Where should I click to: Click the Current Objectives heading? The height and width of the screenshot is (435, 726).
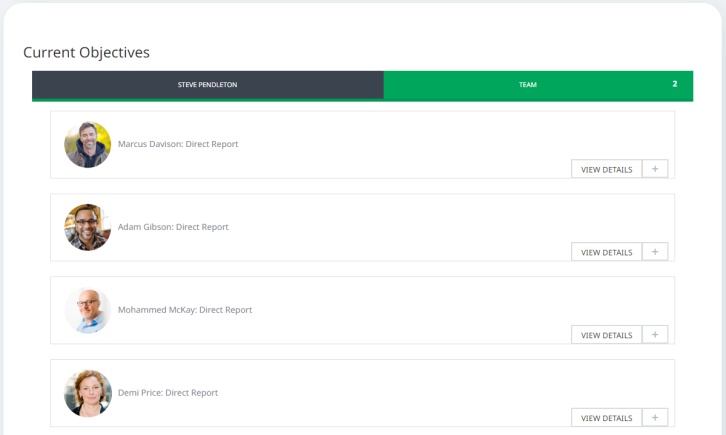click(86, 52)
